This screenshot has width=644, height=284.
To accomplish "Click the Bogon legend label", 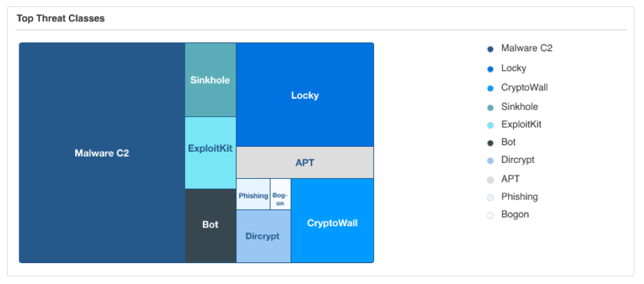I will click(x=515, y=214).
